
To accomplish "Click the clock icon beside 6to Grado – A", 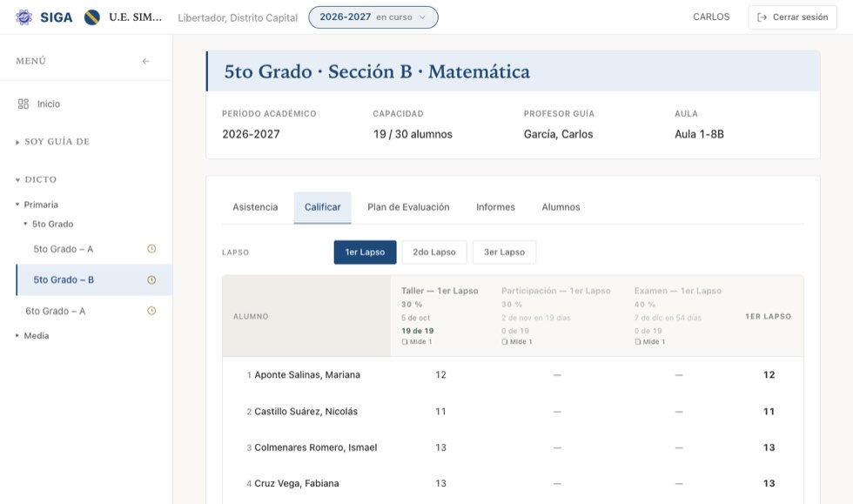I will click(x=151, y=311).
